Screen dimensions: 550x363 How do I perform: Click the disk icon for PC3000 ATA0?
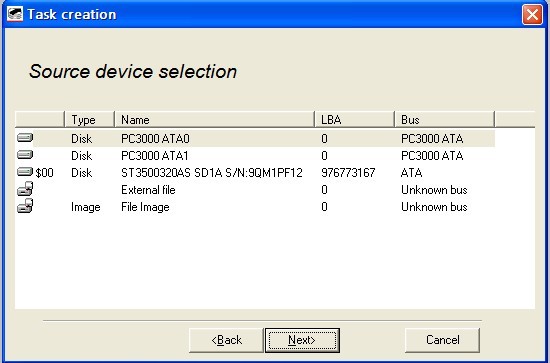pos(25,137)
